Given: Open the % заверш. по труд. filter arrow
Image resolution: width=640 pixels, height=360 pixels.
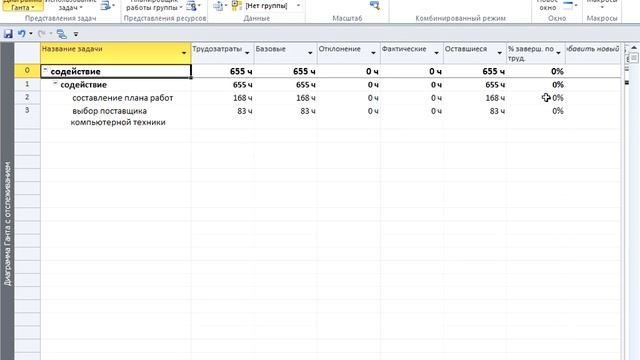Looking at the screenshot, I should 558,53.
